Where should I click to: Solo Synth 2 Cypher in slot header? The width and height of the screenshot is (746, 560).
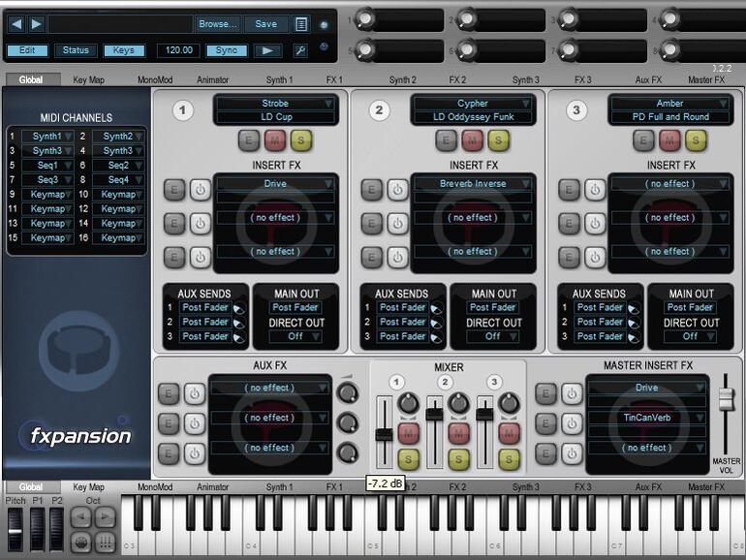[x=498, y=140]
